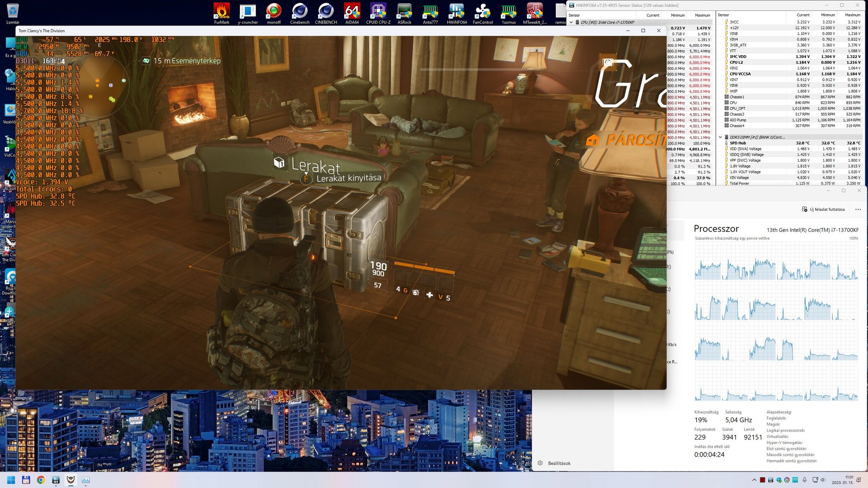The width and height of the screenshot is (868, 488).
Task: Open the 1usmus desktop shortcut
Action: coord(509,13)
